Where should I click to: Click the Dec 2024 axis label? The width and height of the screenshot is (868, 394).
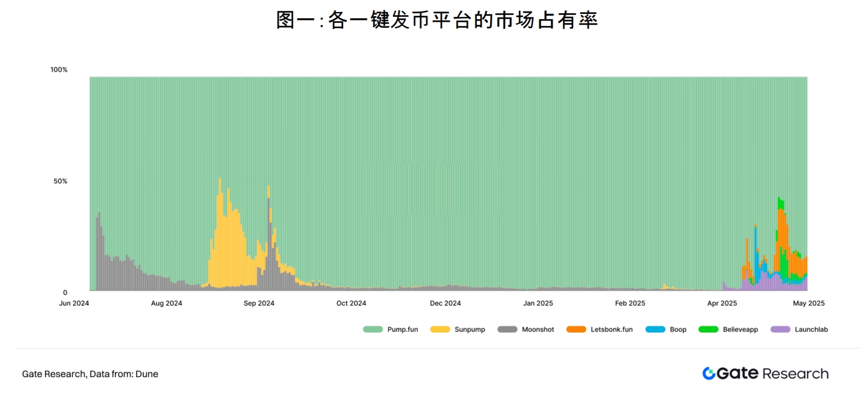(445, 304)
